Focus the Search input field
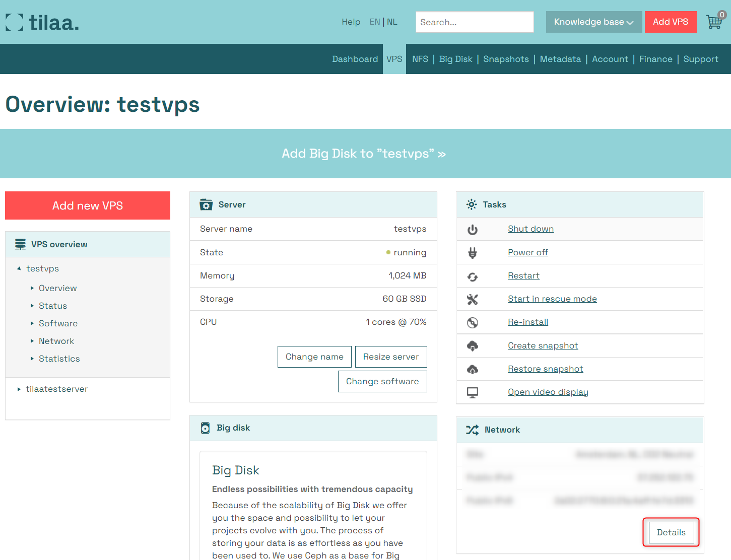The image size is (731, 560). click(x=475, y=22)
